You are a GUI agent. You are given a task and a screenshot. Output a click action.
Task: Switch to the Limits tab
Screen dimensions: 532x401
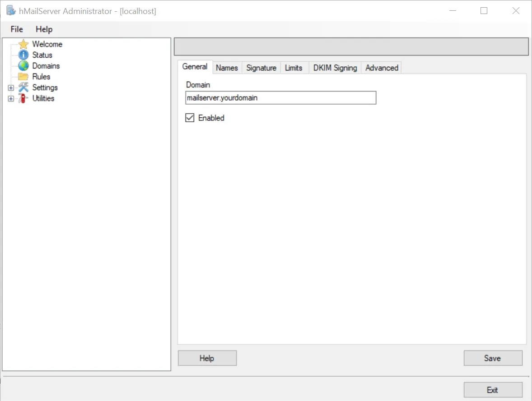coord(294,68)
